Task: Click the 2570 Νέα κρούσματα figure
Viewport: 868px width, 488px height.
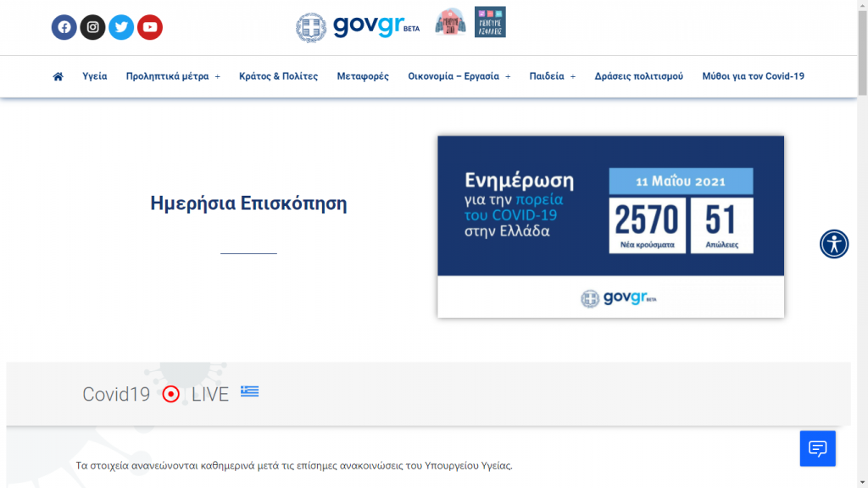Action: pyautogui.click(x=647, y=225)
